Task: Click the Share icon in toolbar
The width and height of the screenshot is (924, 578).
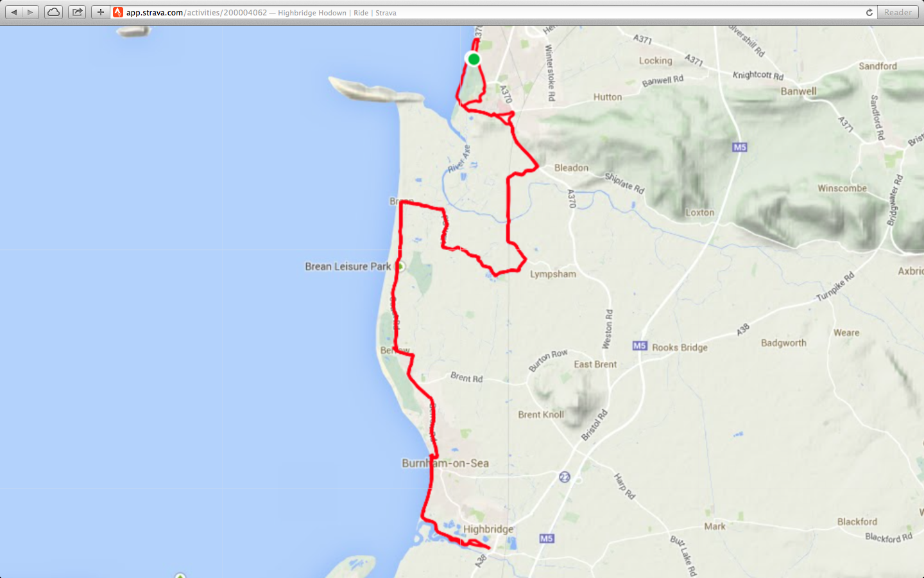Action: pyautogui.click(x=77, y=12)
